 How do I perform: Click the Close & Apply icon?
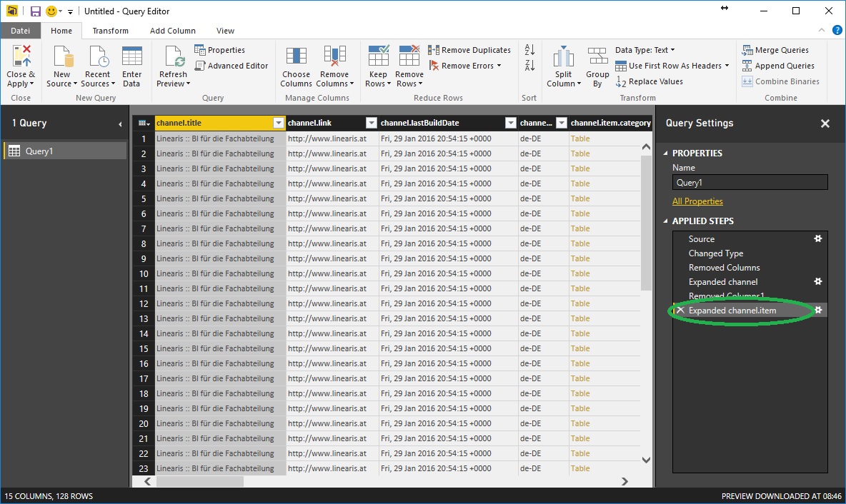point(21,57)
